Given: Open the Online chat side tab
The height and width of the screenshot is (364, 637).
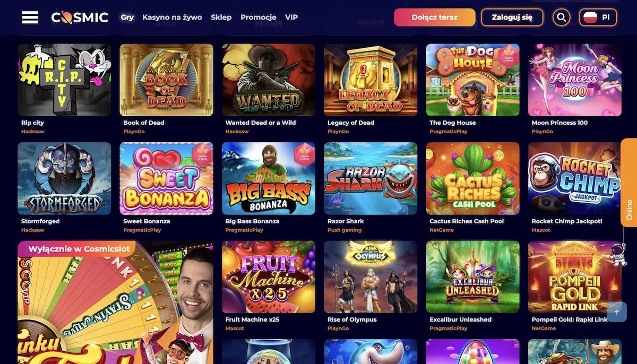Looking at the screenshot, I should coord(629,183).
